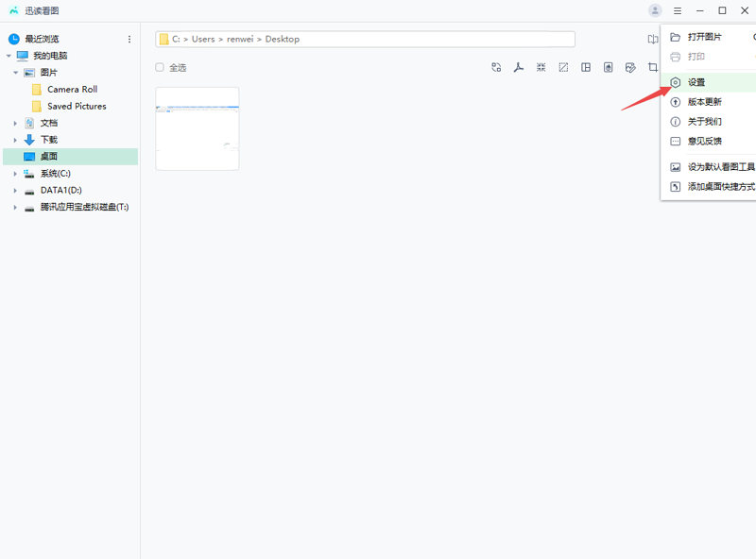
Task: Open the Camera Roll folder
Action: click(x=73, y=90)
